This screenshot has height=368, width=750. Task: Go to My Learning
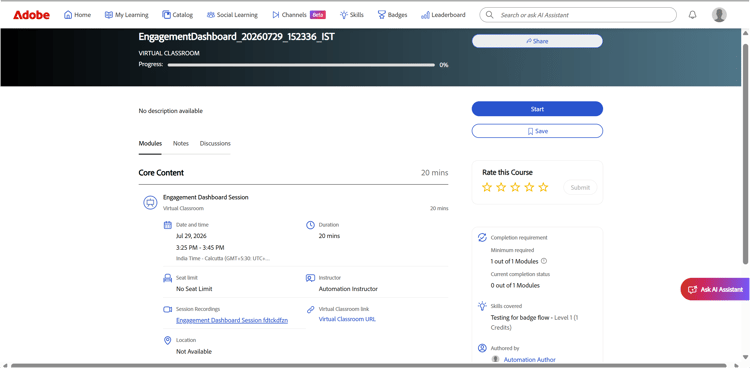click(126, 15)
